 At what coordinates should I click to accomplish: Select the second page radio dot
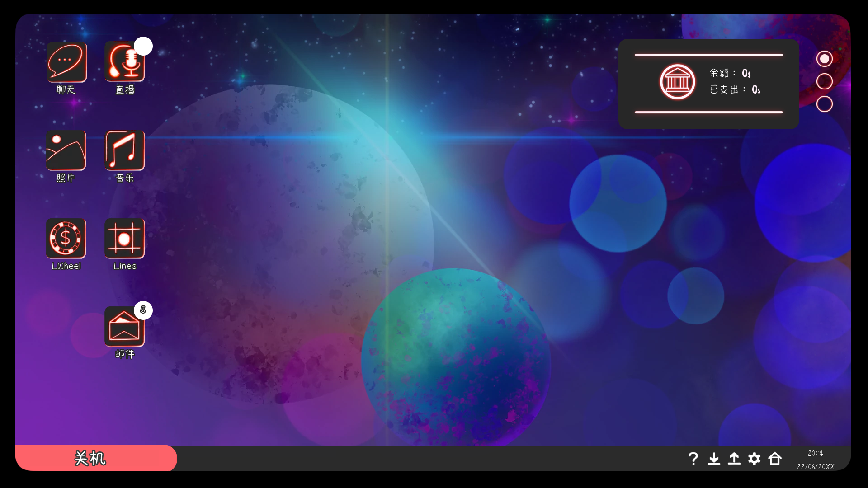[824, 81]
